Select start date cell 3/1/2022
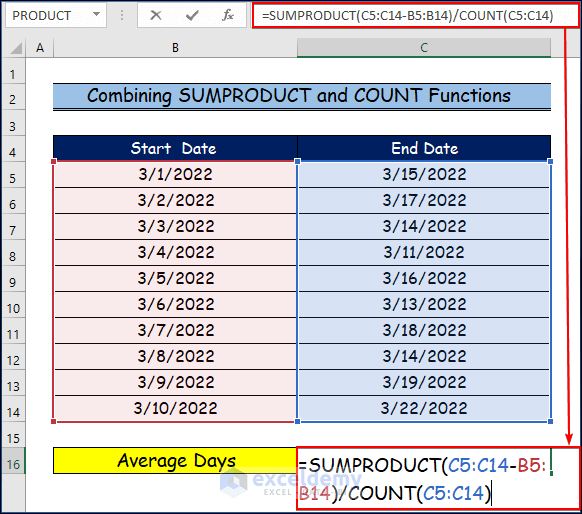Viewport: 582px width, 514px height. coord(175,174)
